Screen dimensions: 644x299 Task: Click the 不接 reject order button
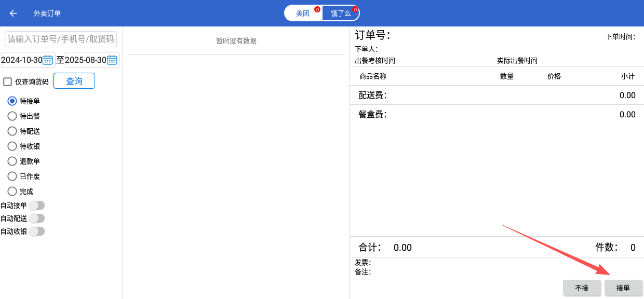[x=582, y=288]
